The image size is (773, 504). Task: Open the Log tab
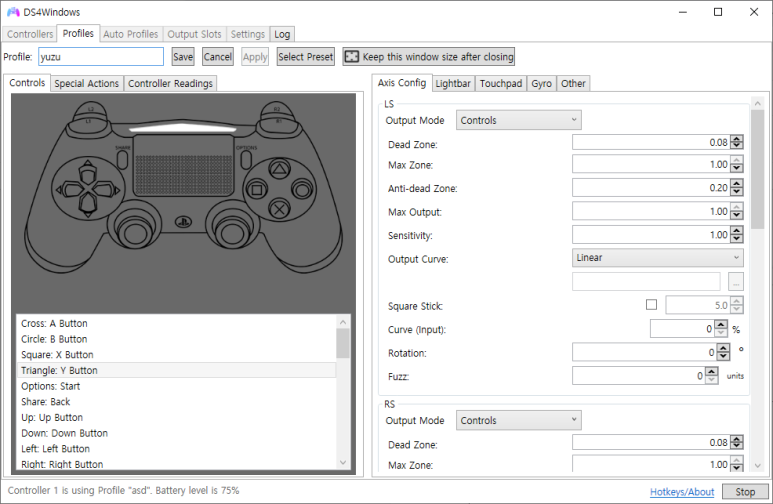pyautogui.click(x=282, y=34)
